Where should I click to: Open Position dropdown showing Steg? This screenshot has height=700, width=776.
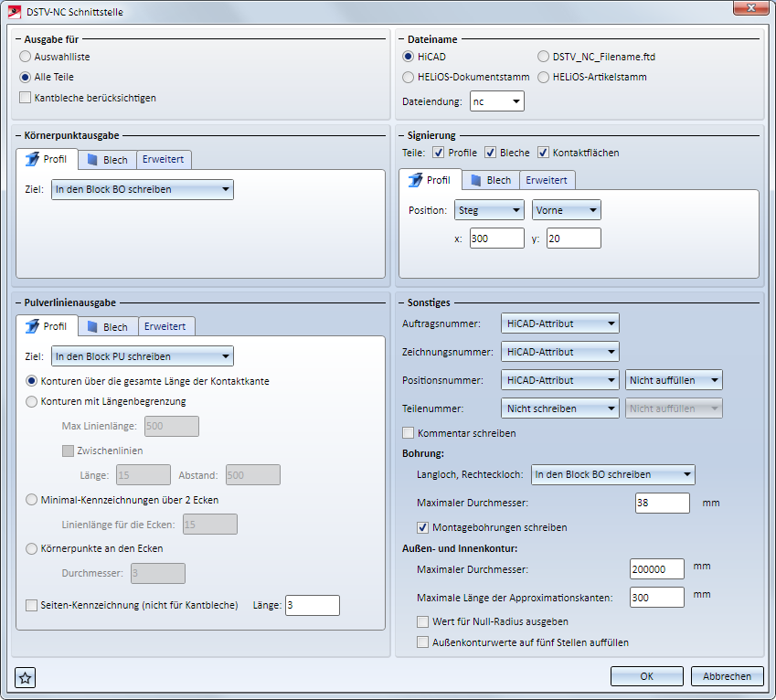[489, 210]
